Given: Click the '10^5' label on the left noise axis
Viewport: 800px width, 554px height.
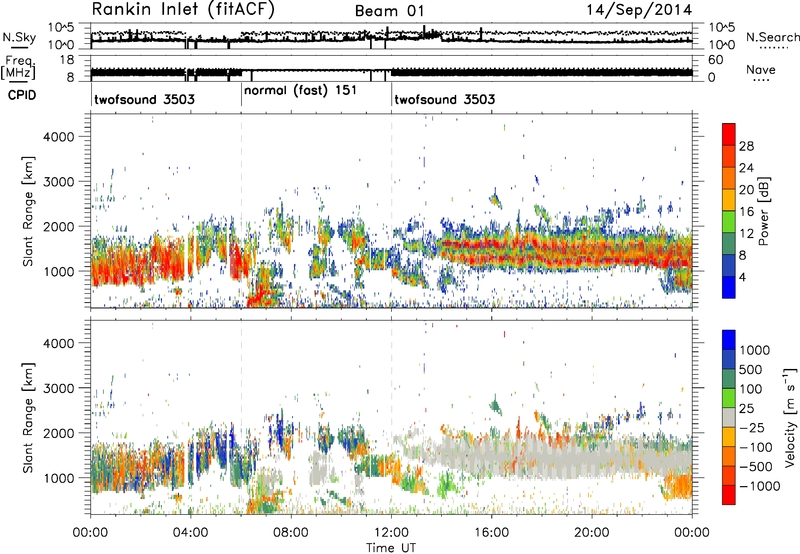Looking at the screenshot, I should pyautogui.click(x=61, y=28).
